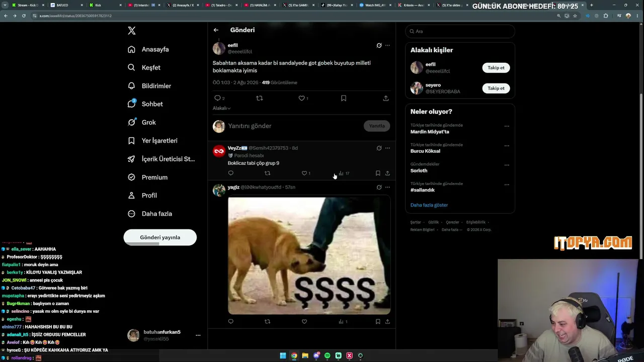
Task: Reply to VeyZz's comment
Action: coord(231,173)
